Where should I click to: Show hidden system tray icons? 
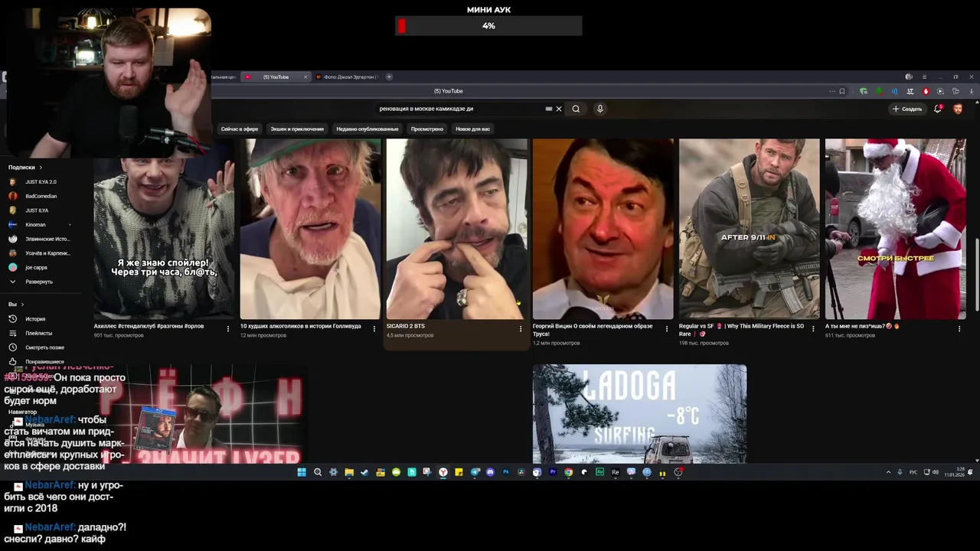click(x=888, y=472)
